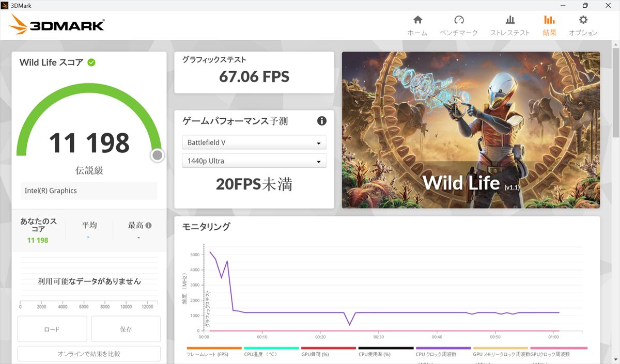Expand the Battlefield V game dropdown
This screenshot has width=620, height=364.
(x=254, y=143)
